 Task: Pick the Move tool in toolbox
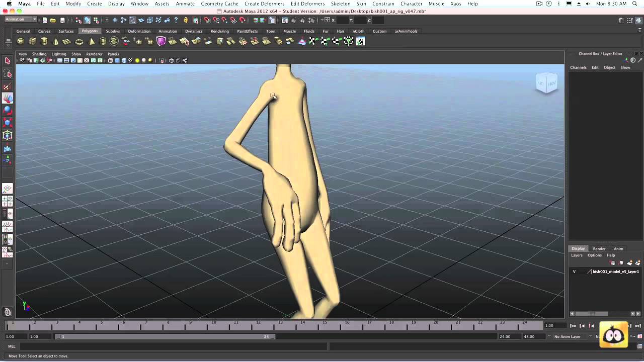8,99
